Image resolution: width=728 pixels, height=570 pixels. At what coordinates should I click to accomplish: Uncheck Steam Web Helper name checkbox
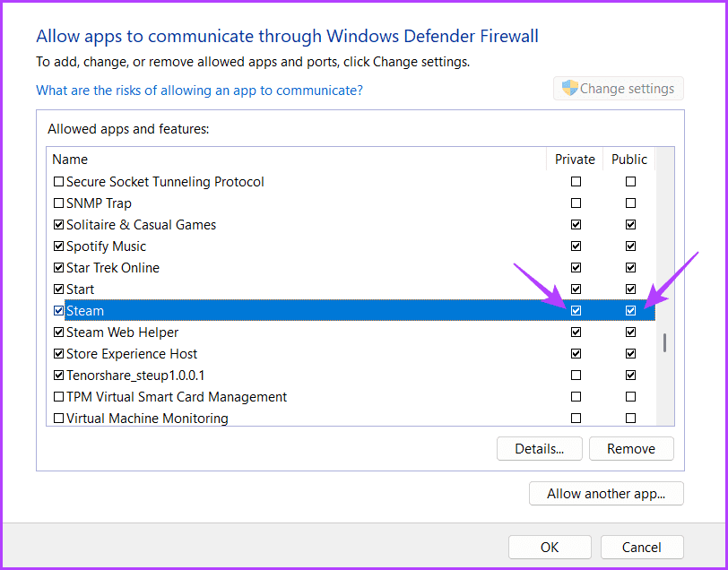click(58, 332)
